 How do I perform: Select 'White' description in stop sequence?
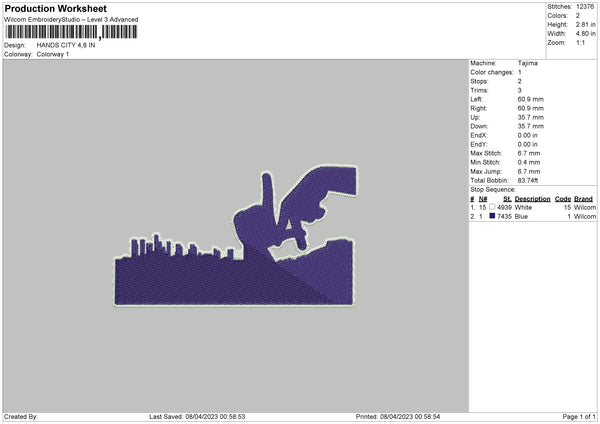(x=523, y=207)
